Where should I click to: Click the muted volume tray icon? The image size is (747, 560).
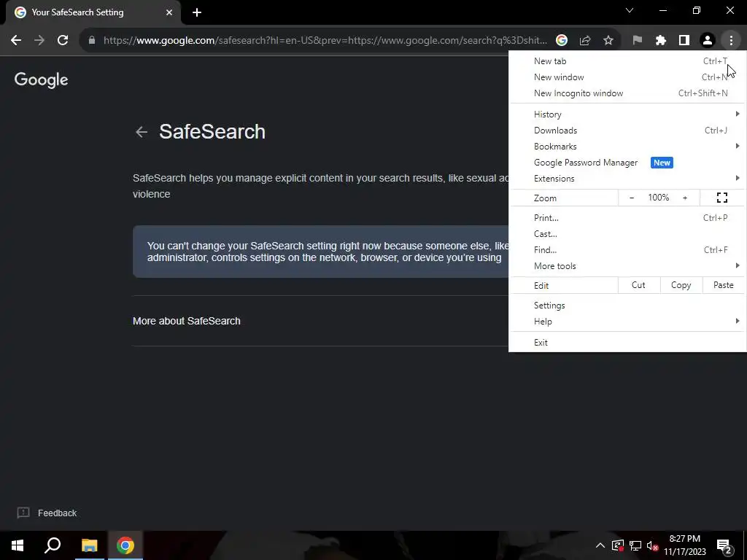coord(652,545)
